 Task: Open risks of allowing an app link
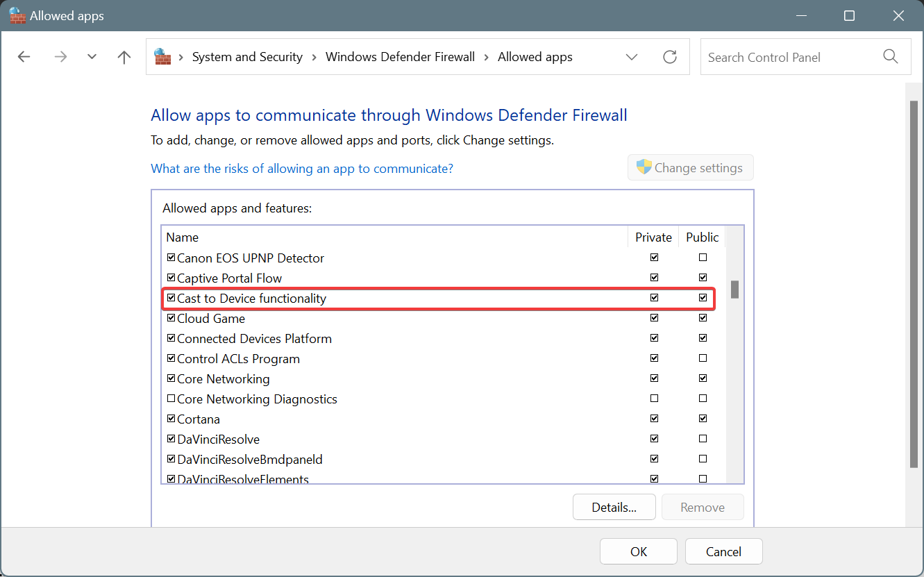(302, 168)
